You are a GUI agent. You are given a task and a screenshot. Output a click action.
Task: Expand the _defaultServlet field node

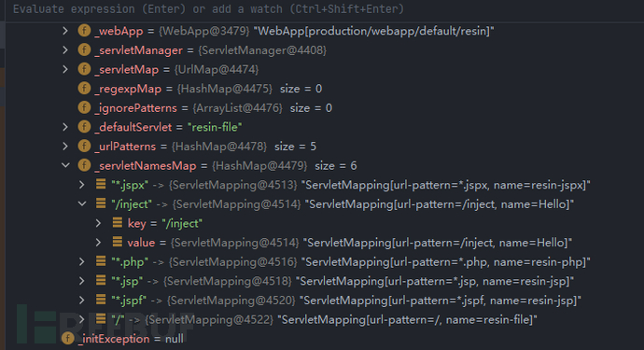[65, 127]
